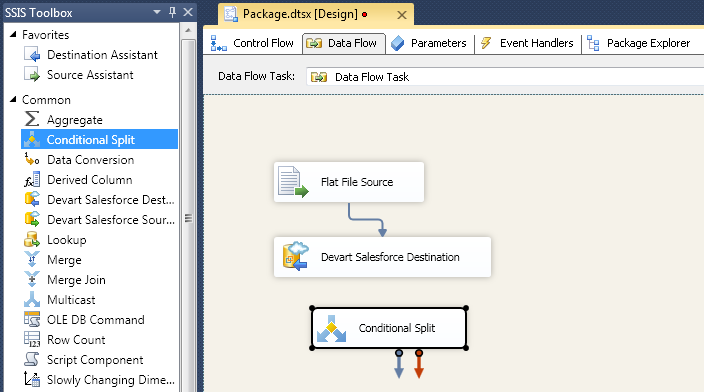The image size is (704, 392).
Task: Select the Data Conversion label
Action: coord(91,159)
